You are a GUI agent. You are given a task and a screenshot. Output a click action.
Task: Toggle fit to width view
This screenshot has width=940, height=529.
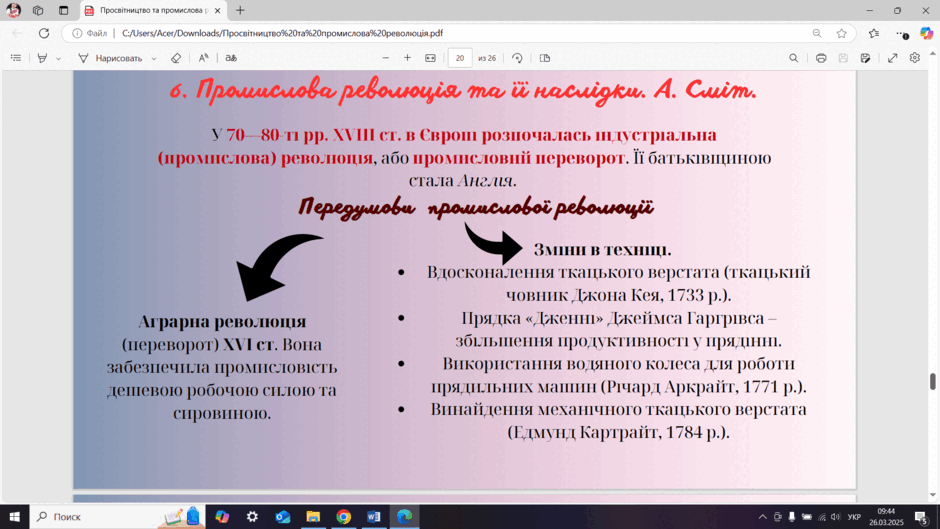[x=430, y=58]
